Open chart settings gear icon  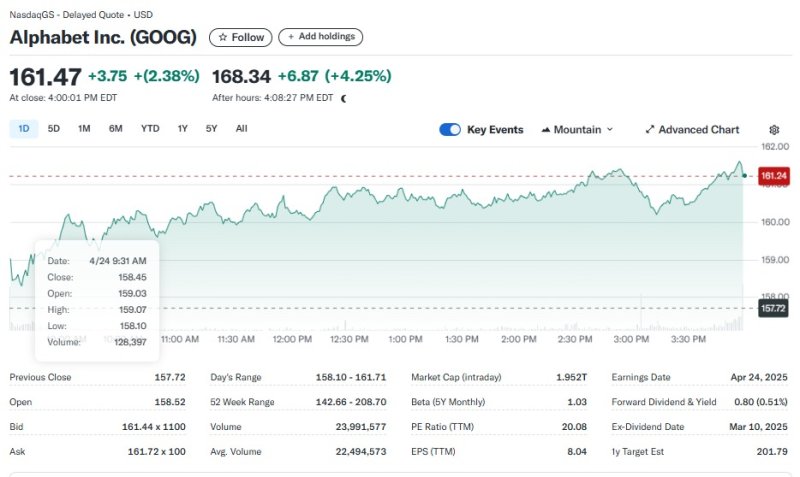coord(774,130)
